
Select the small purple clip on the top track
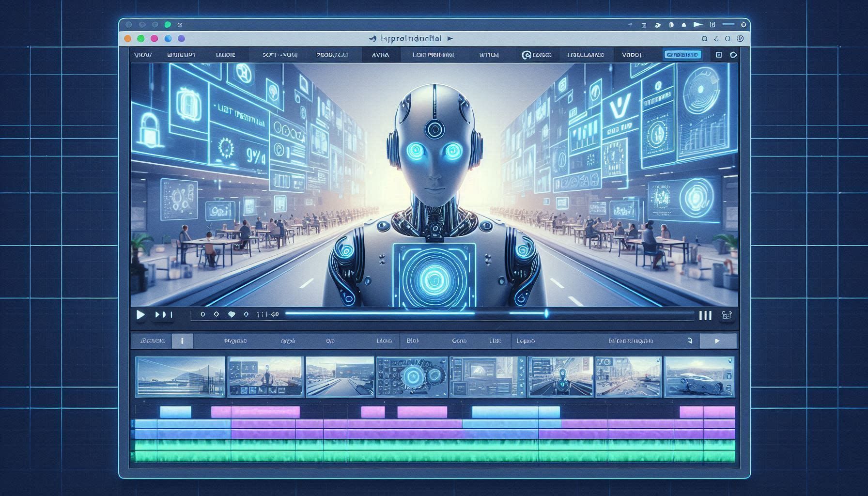373,412
